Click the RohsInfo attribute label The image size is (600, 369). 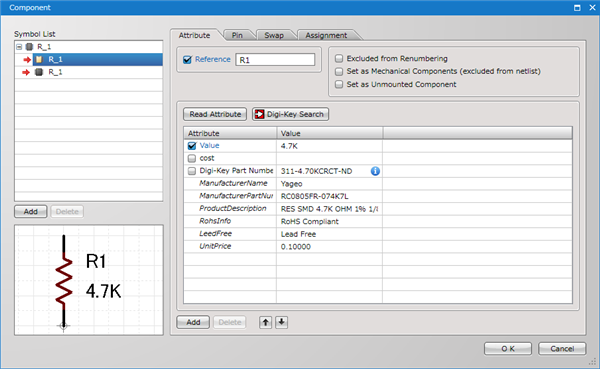coord(215,221)
